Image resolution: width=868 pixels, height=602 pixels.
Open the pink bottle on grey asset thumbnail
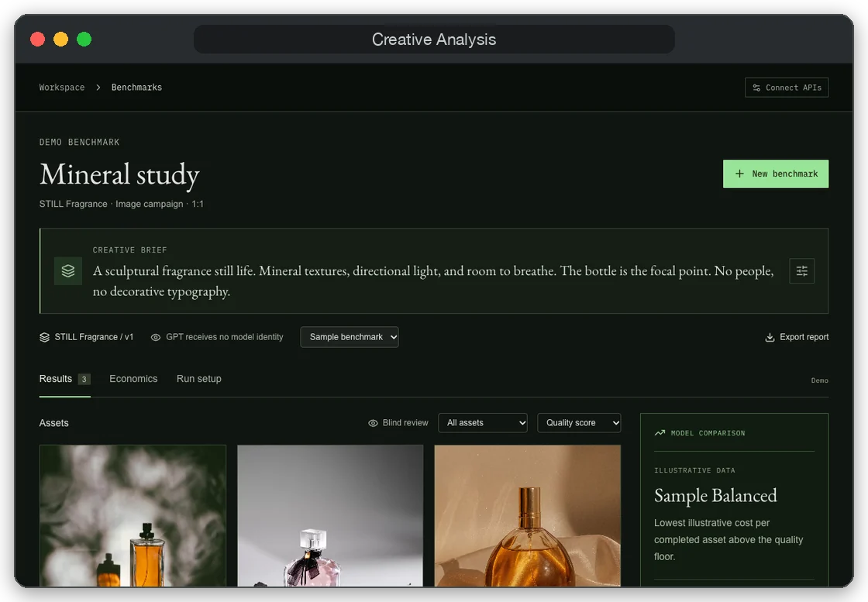pos(330,516)
